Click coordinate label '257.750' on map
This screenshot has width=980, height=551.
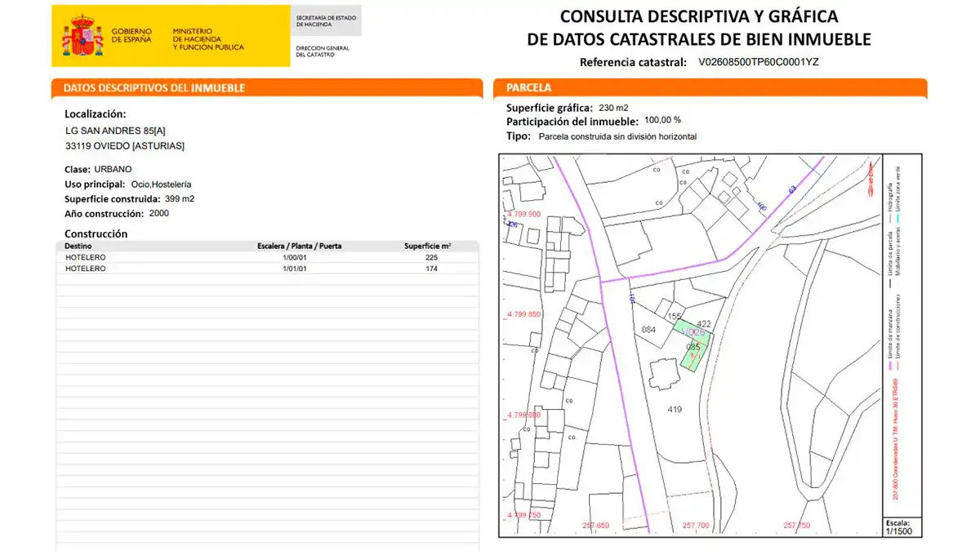[x=796, y=525]
